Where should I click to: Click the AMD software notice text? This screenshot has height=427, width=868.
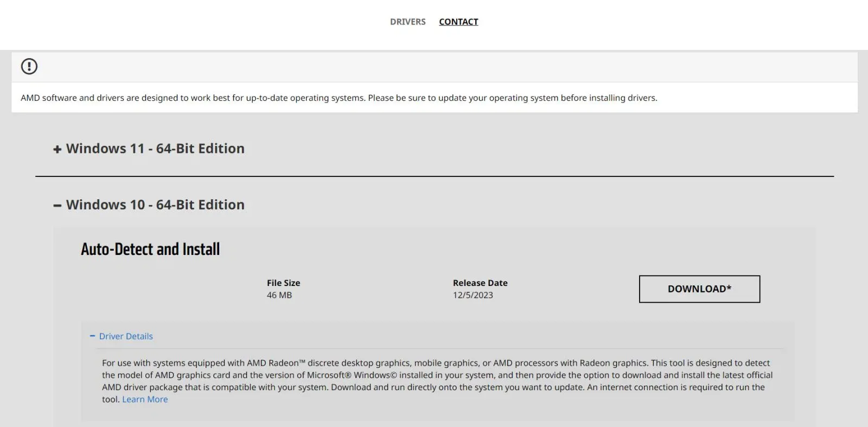point(339,98)
